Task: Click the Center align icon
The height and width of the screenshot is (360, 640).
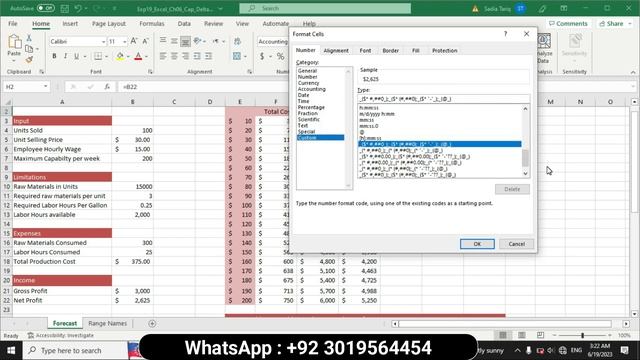Action: (x=174, y=56)
